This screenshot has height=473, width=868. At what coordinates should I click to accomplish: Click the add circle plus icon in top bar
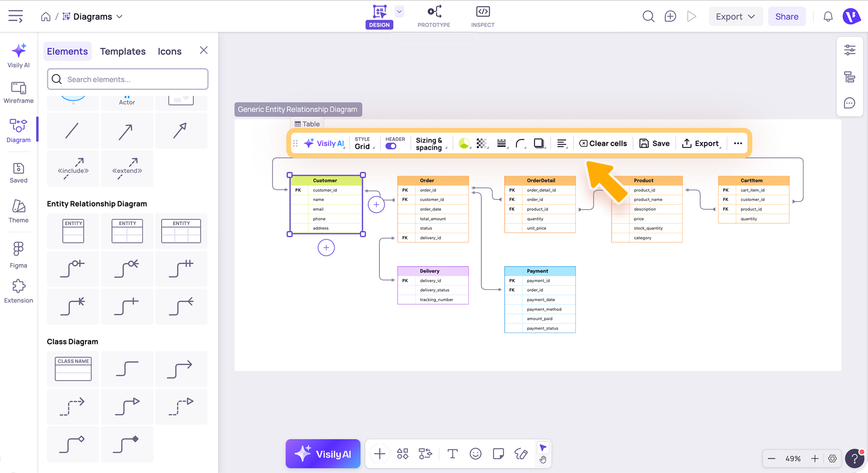pyautogui.click(x=670, y=16)
